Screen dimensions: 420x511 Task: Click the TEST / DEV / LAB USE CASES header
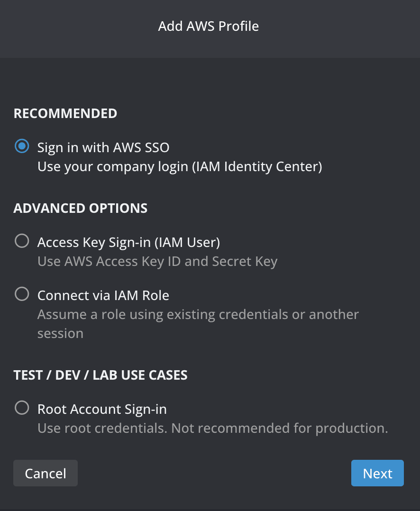[100, 375]
